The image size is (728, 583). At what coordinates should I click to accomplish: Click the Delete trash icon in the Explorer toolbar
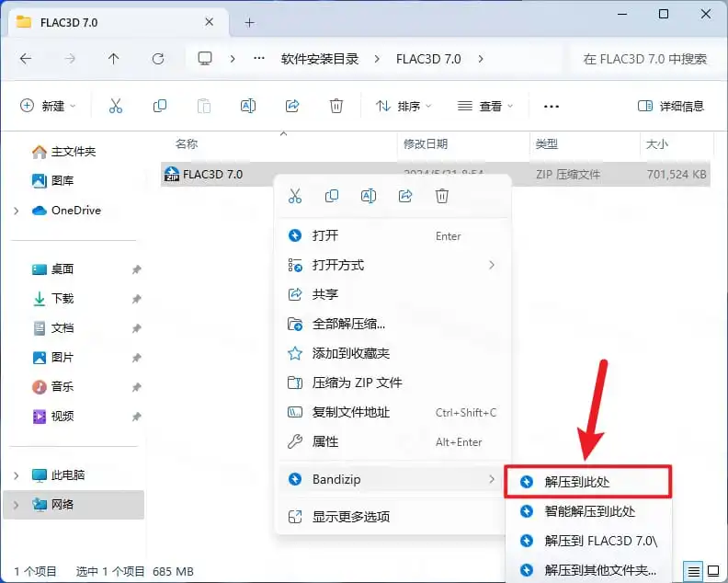pyautogui.click(x=336, y=106)
